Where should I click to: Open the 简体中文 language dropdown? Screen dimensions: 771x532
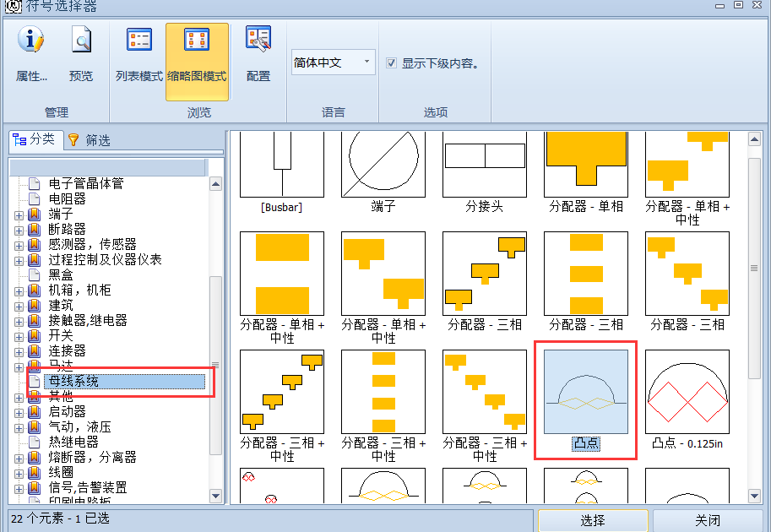pyautogui.click(x=334, y=62)
